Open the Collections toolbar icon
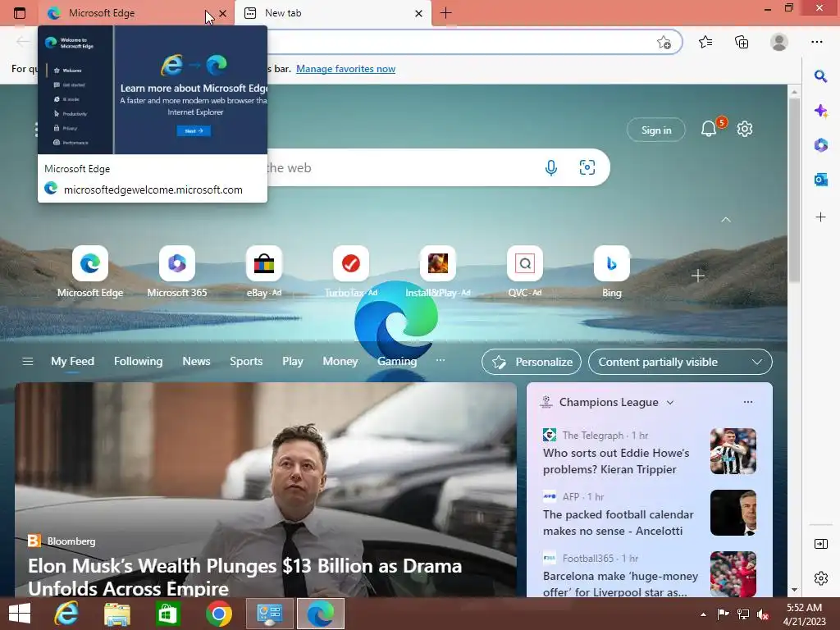 click(x=742, y=42)
